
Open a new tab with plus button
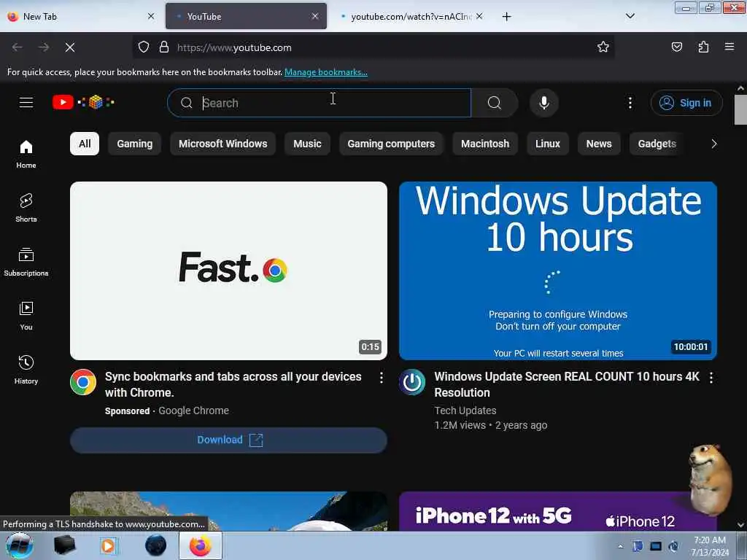point(506,17)
